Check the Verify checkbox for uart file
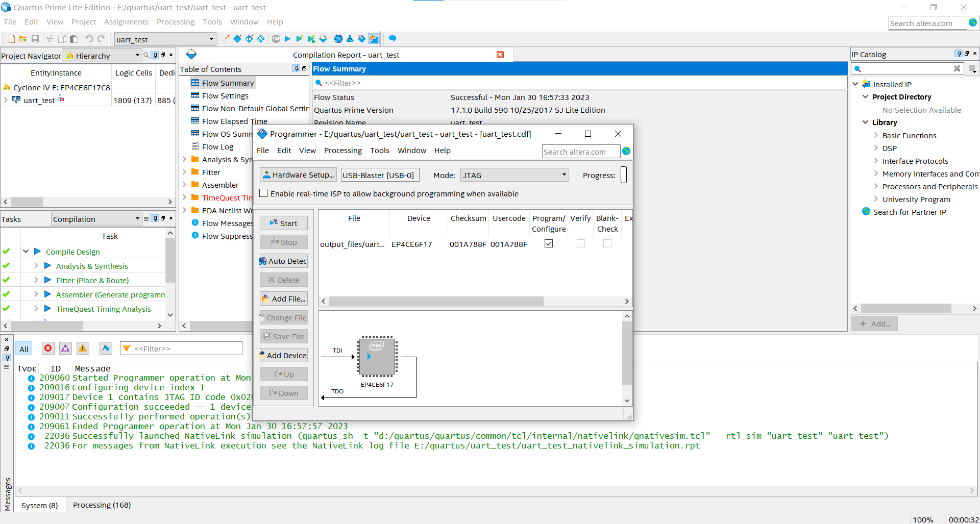The height and width of the screenshot is (524, 980). (x=580, y=244)
